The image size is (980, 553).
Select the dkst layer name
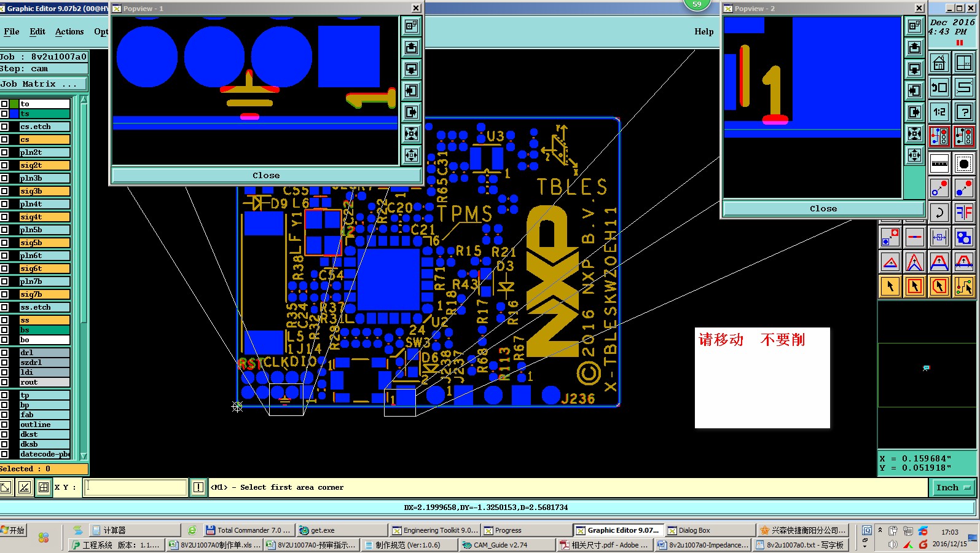point(44,434)
